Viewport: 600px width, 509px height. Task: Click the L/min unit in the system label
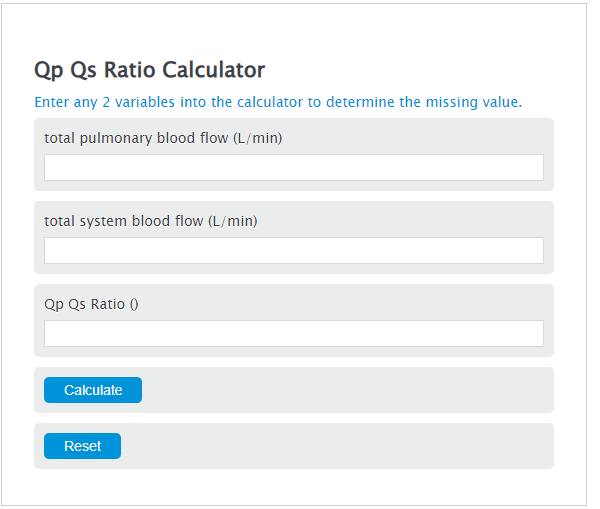[x=233, y=221]
